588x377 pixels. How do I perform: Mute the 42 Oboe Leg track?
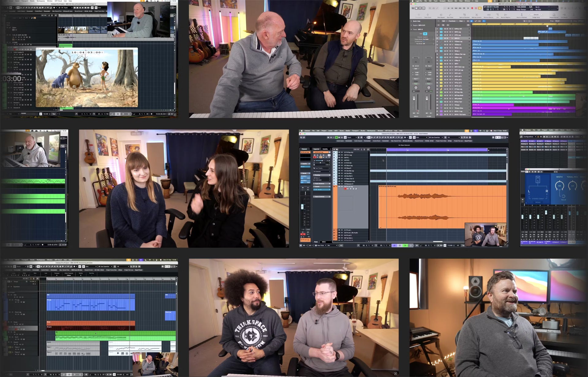339,166
